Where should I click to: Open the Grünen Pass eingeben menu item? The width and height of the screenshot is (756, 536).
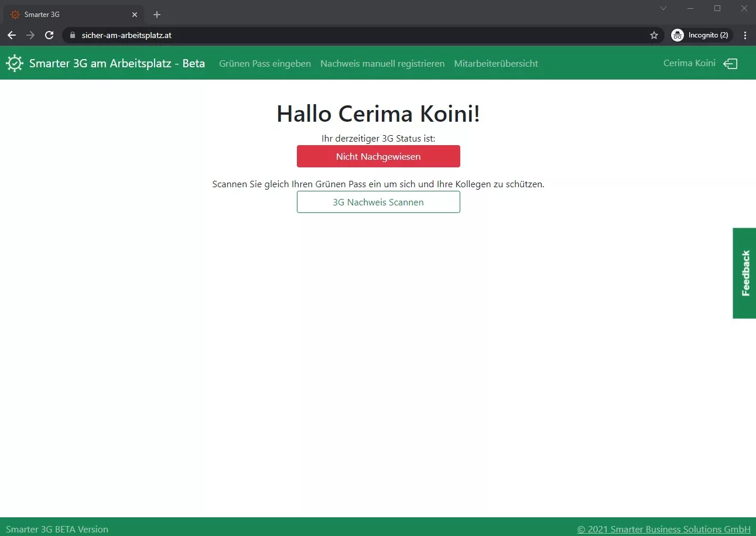click(x=265, y=63)
